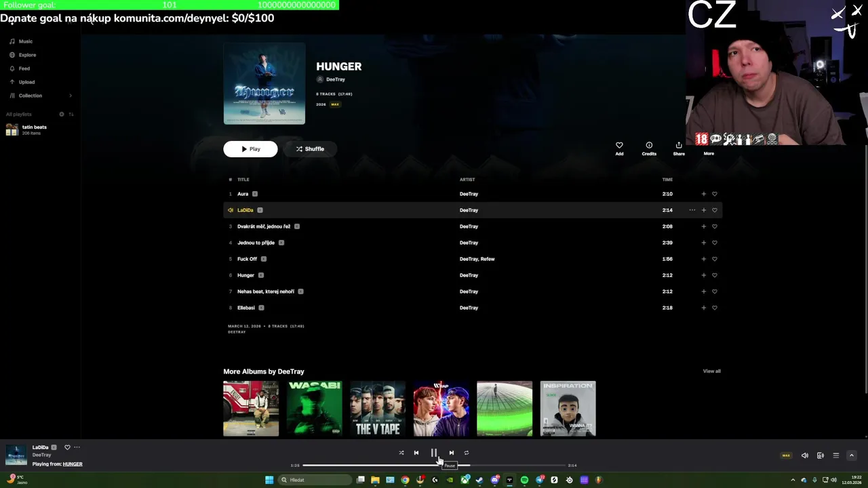The width and height of the screenshot is (868, 488).
Task: Open now-playing three-dot menu in player bar
Action: point(77,447)
